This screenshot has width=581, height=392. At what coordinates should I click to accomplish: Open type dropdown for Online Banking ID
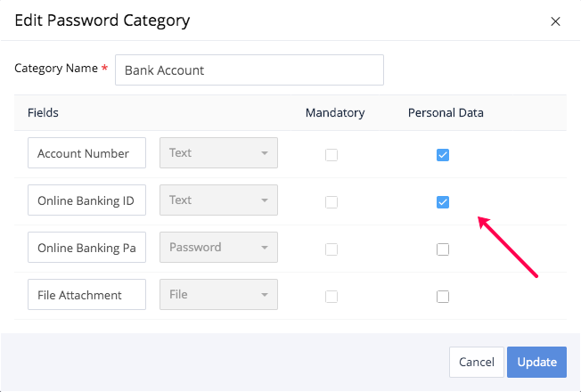click(x=218, y=200)
